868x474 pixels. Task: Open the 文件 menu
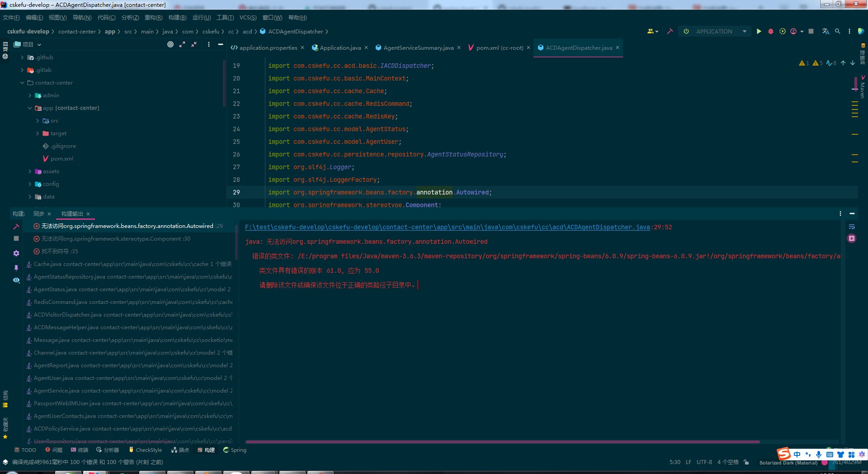(x=11, y=17)
